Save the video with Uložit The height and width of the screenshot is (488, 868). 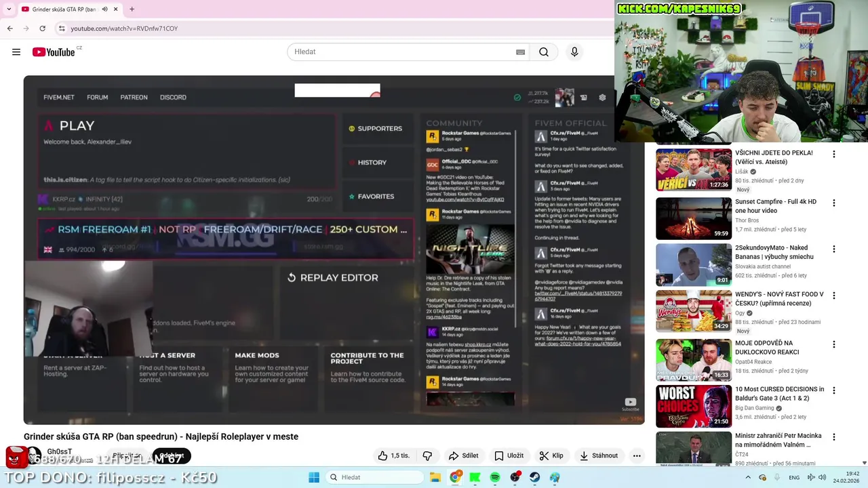click(x=509, y=456)
